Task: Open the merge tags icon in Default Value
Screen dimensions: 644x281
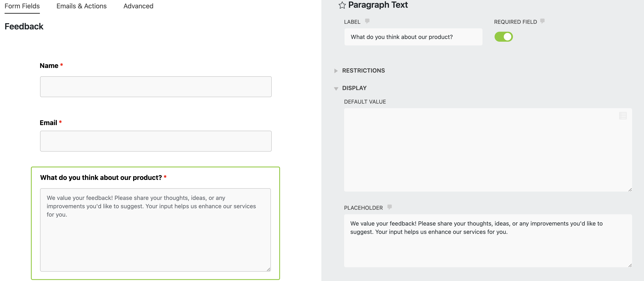Action: (x=623, y=115)
